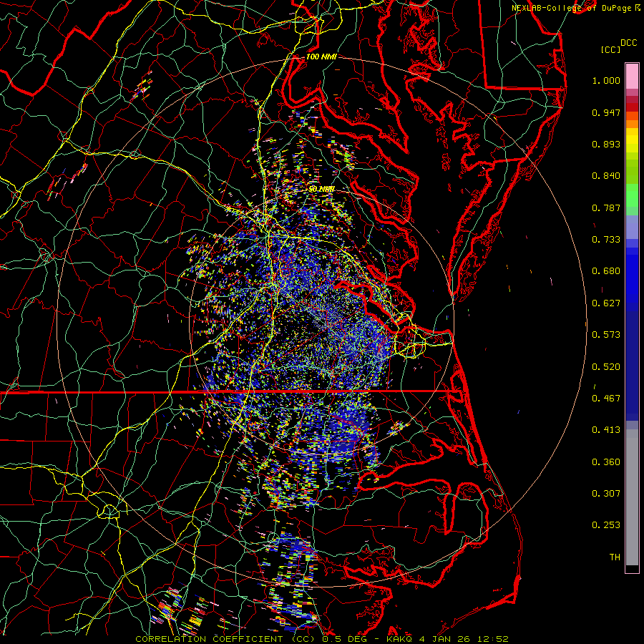Click the gray band beside 0.307
This screenshot has width=644, height=644.
[x=632, y=497]
